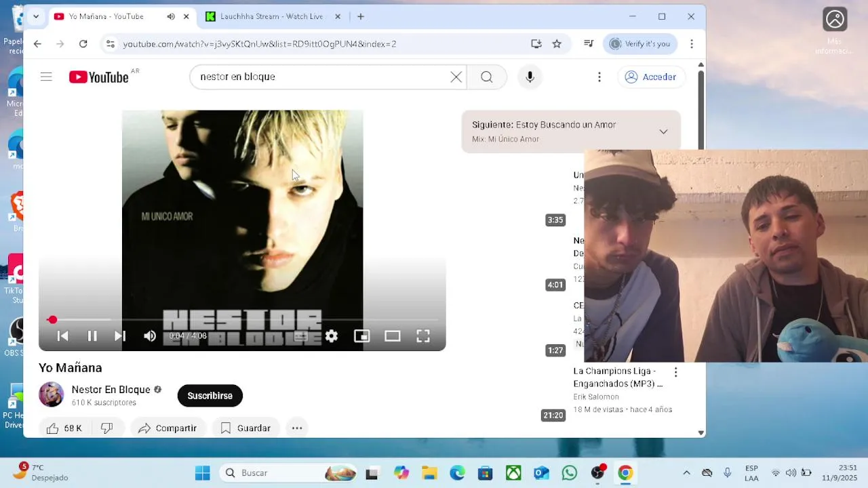Screen dimensions: 868x488
Task: Toggle subtitles in the player
Action: click(301, 335)
